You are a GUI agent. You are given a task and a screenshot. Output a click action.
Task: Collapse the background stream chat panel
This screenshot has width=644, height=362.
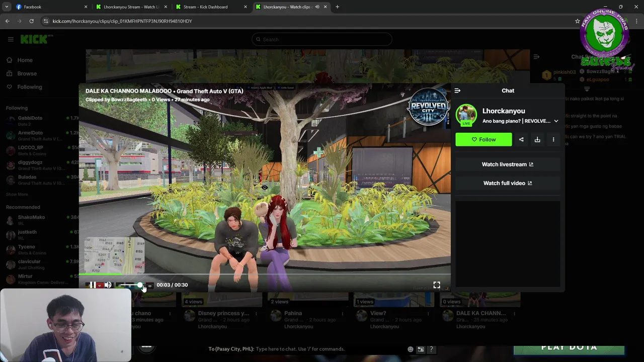[536, 57]
